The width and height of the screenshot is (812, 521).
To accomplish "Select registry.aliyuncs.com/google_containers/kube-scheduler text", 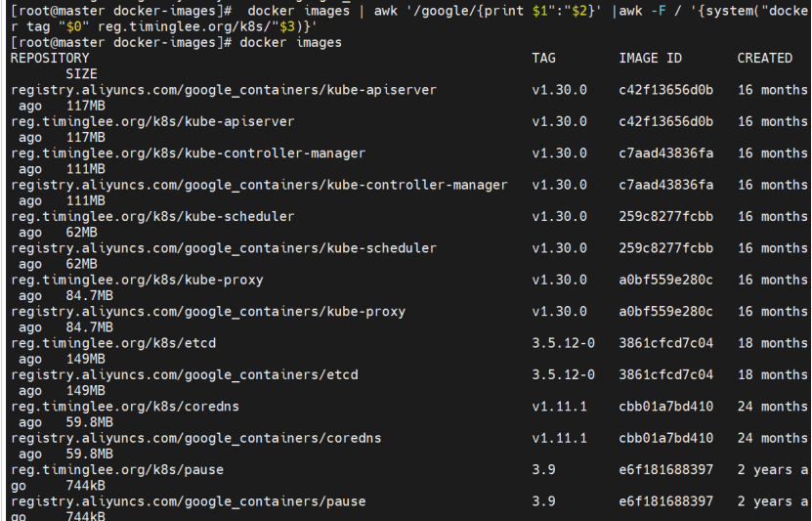I will click(x=224, y=248).
